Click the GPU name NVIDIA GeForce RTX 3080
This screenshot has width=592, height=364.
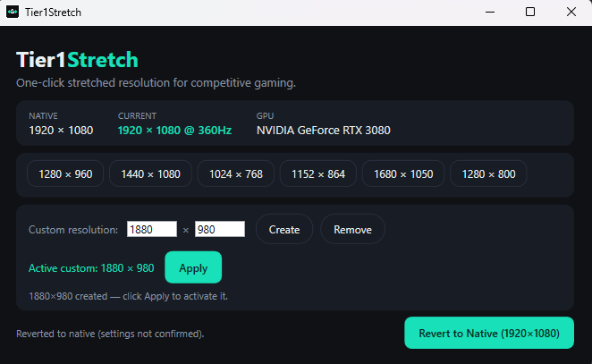[x=324, y=131]
